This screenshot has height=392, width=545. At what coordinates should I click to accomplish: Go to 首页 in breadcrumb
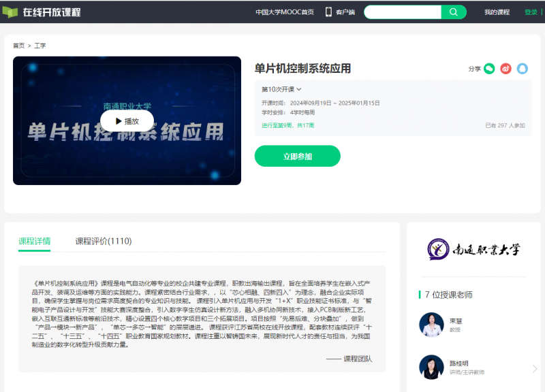point(19,46)
